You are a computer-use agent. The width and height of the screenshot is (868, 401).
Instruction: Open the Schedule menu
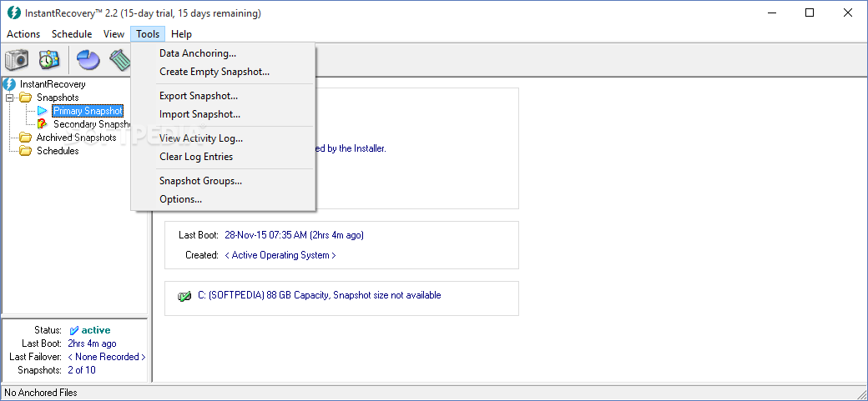pyautogui.click(x=72, y=34)
